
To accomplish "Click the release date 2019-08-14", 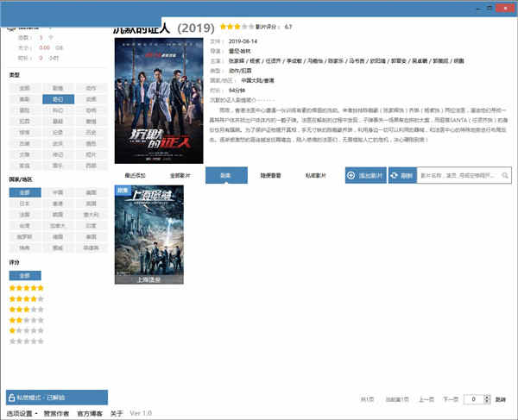I will (243, 41).
